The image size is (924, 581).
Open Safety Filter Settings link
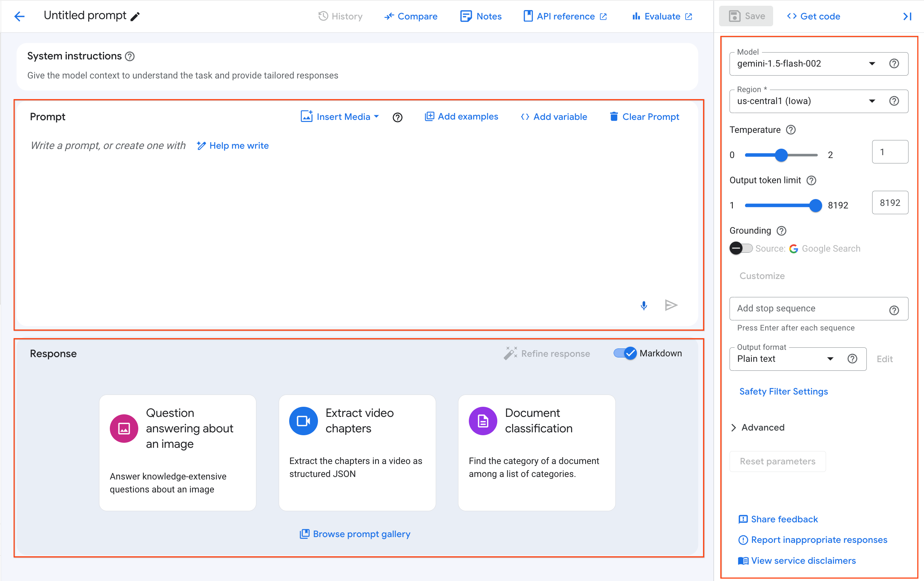click(x=783, y=391)
